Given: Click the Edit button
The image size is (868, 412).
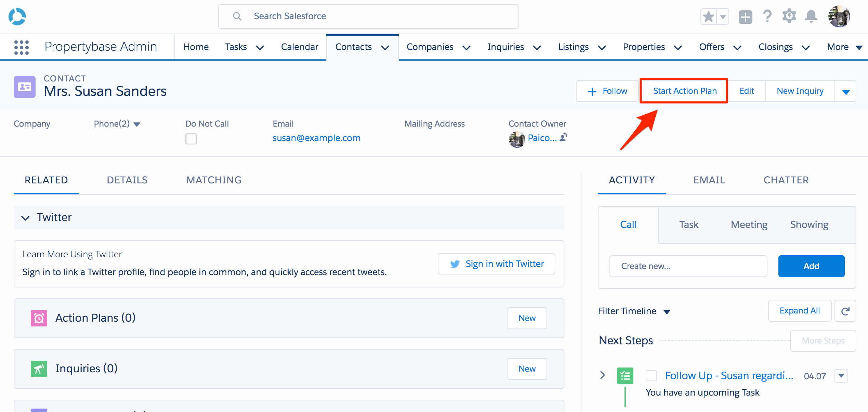Looking at the screenshot, I should click(x=747, y=91).
